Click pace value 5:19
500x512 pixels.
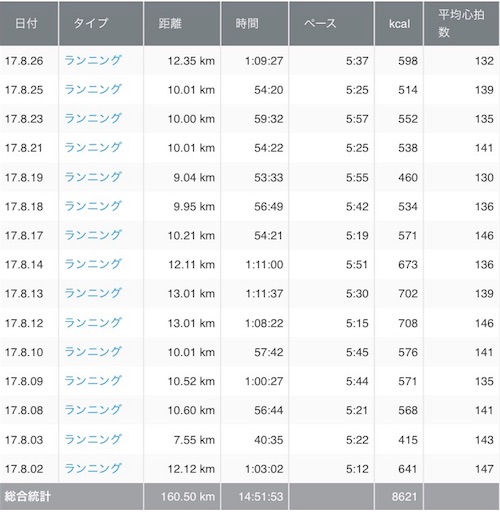click(357, 235)
